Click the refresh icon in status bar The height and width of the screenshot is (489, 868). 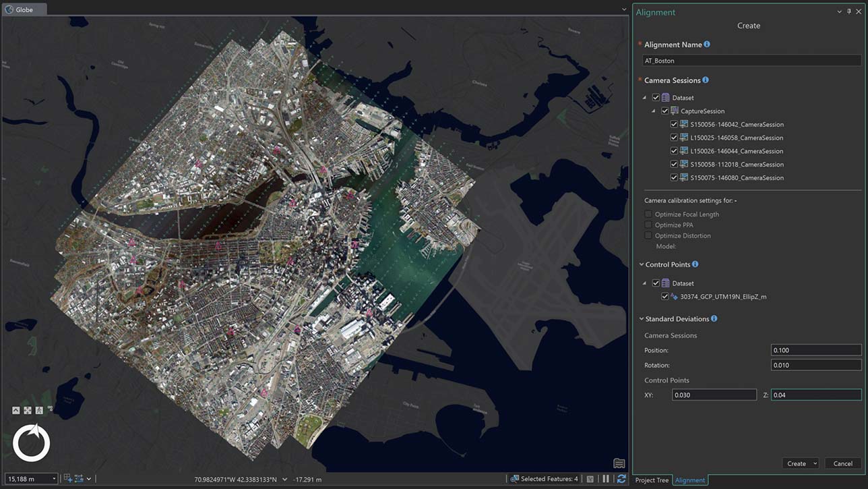621,479
